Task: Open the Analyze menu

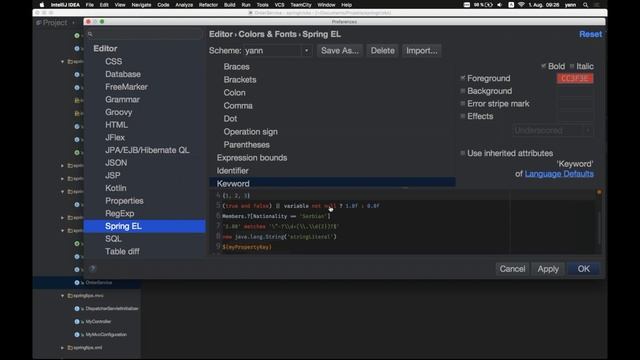Action: 184,5
